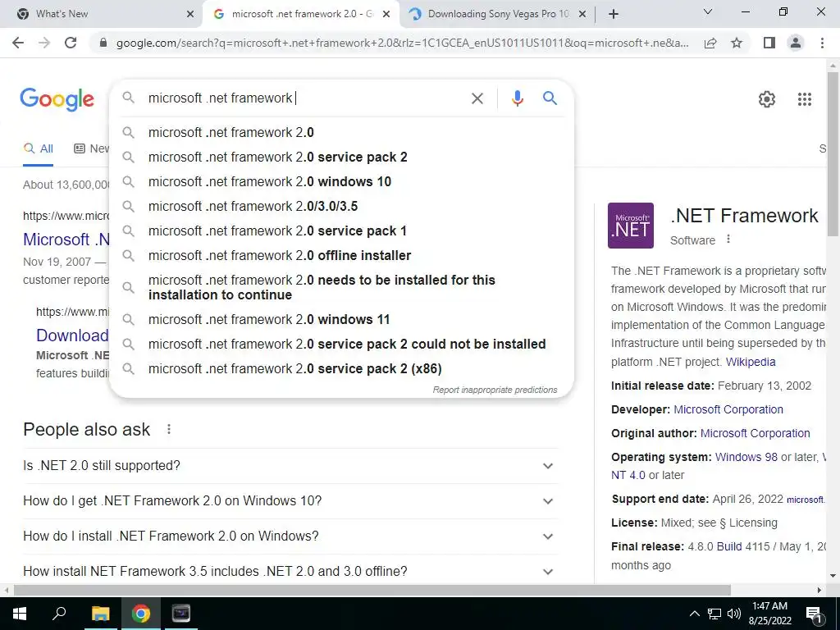840x630 pixels.
Task: Choose suggestion 'offline installer'
Action: 341,256
